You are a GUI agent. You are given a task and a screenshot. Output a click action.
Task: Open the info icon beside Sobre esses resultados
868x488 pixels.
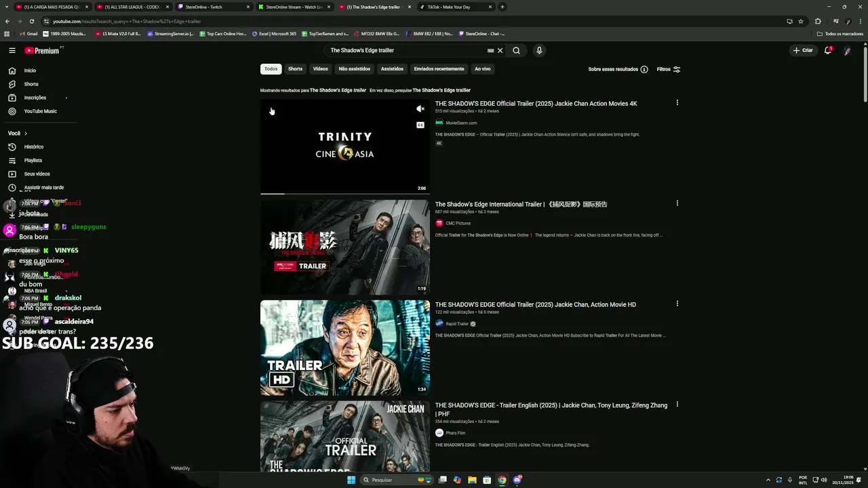[x=644, y=69]
